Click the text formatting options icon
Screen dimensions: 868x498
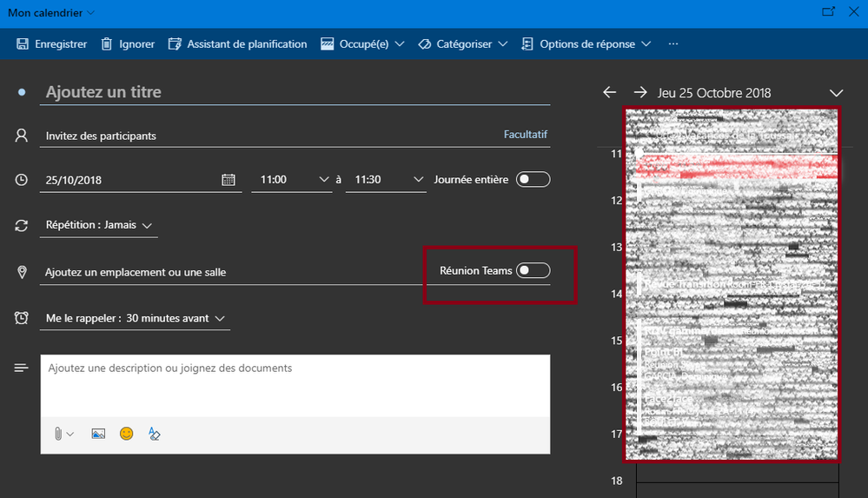click(155, 434)
